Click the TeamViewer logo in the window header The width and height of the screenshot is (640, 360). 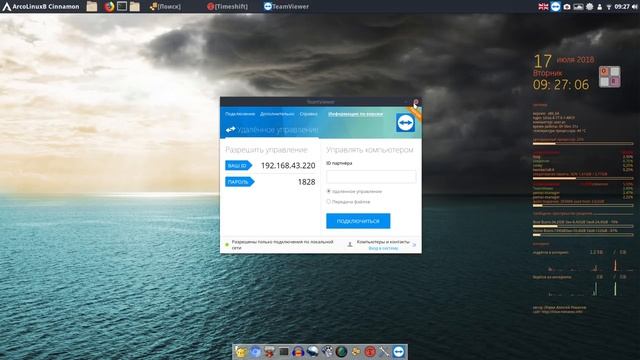[405, 123]
